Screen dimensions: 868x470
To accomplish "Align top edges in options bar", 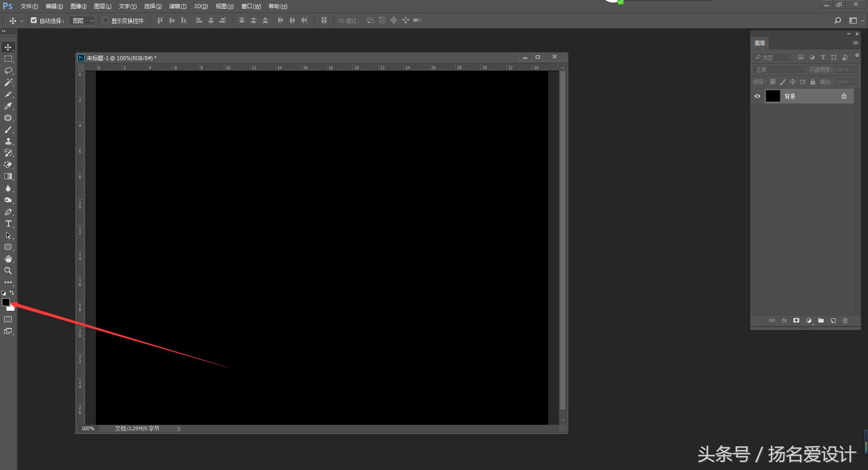I will (x=160, y=20).
